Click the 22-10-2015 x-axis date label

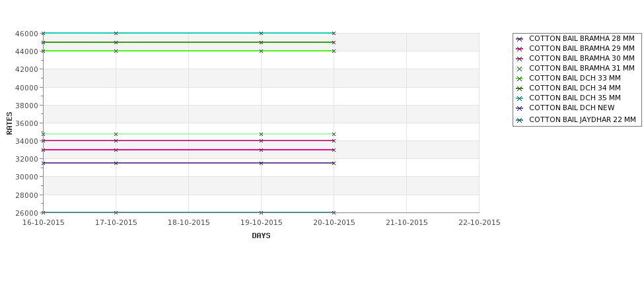click(479, 223)
